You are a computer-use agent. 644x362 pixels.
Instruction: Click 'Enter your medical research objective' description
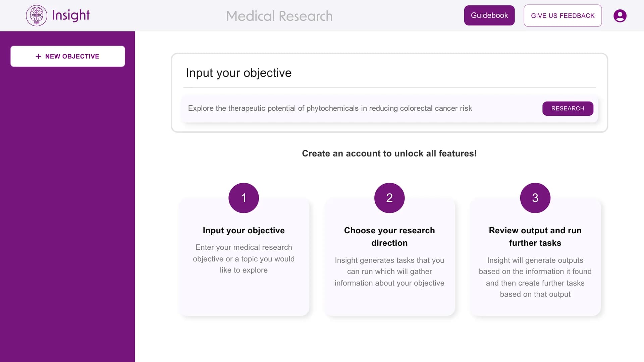244,259
